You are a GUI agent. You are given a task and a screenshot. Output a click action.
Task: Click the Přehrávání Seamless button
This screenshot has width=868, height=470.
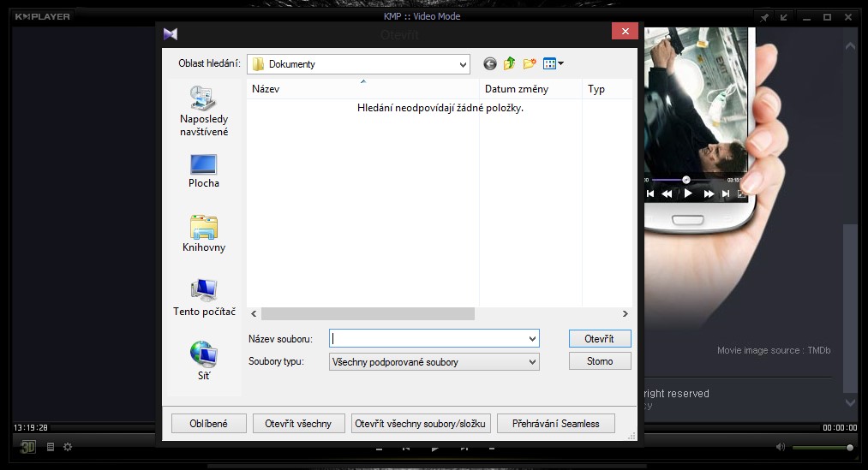(556, 424)
